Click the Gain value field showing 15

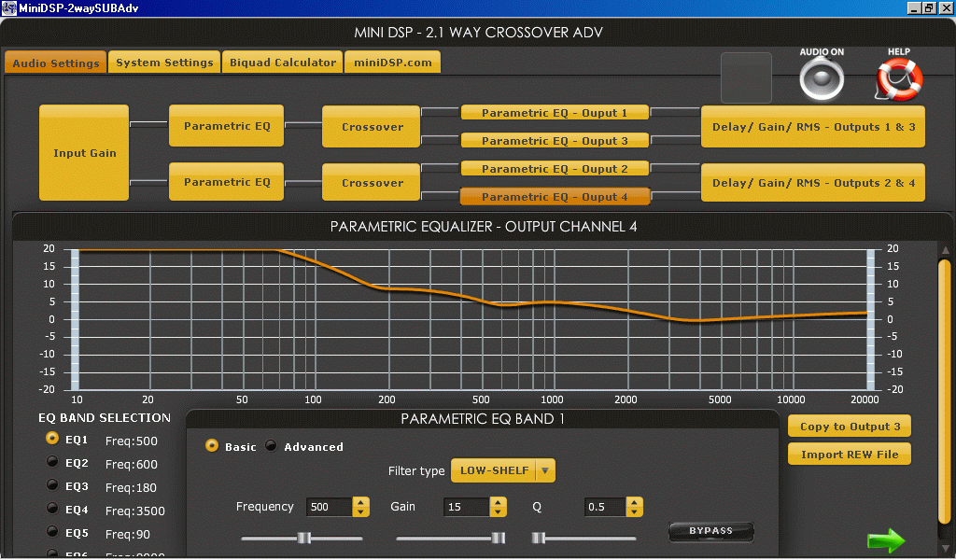[467, 507]
